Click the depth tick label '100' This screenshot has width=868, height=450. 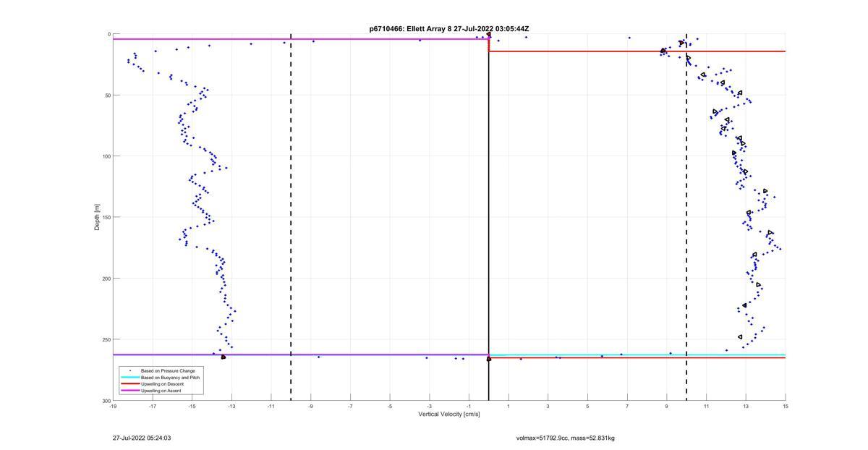[x=106, y=156]
